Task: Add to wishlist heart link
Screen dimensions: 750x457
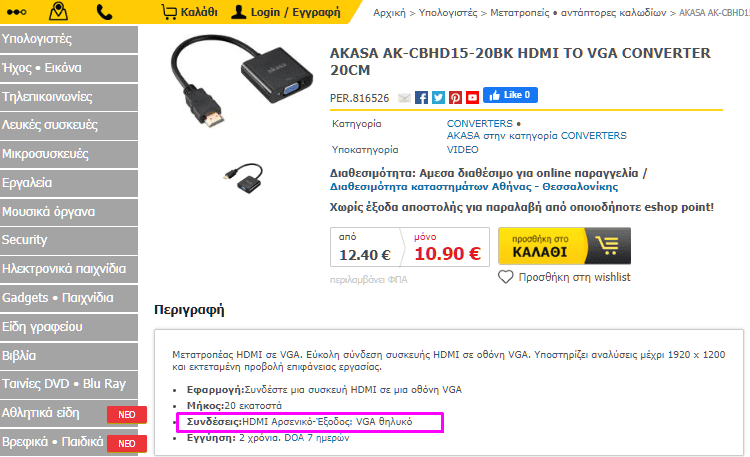Action: (564, 277)
